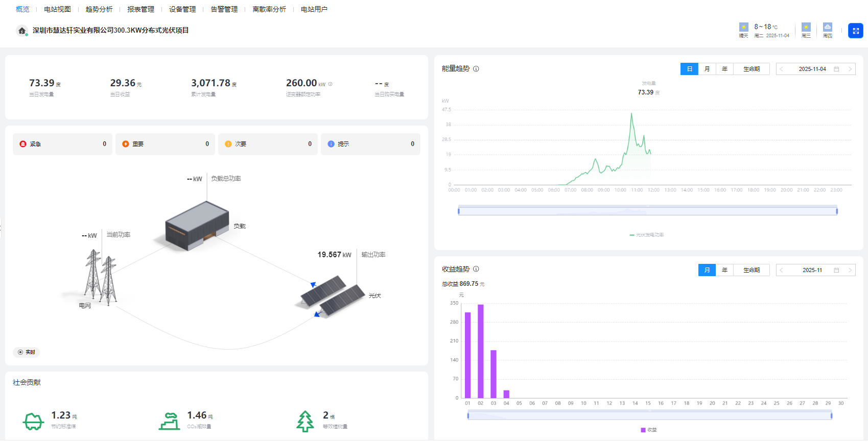Click the station home icon beside the project name
This screenshot has width=868, height=442.
coord(22,31)
